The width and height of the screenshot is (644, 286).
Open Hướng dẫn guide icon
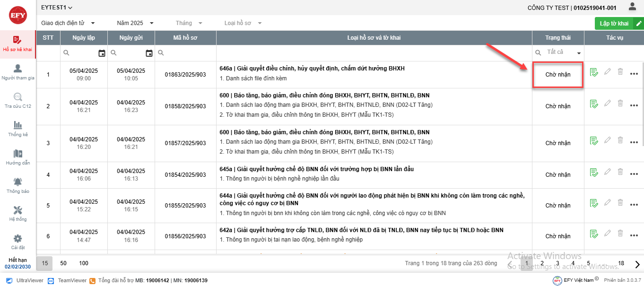(18, 157)
